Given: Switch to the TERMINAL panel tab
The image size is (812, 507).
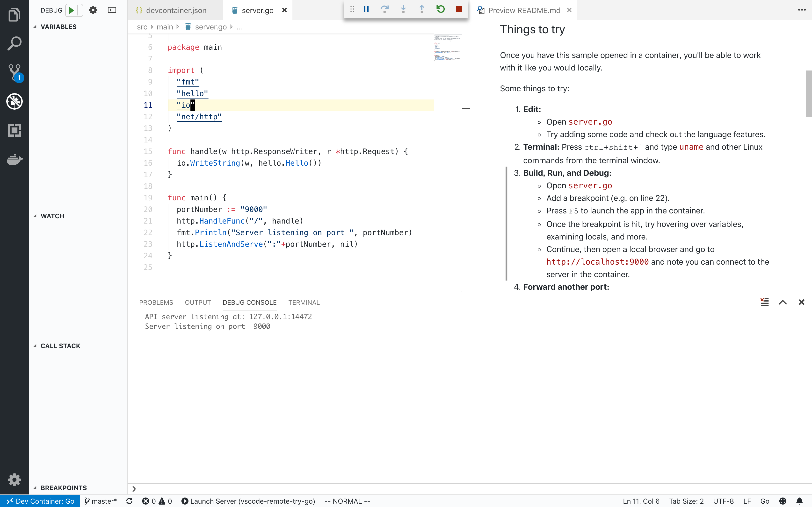Looking at the screenshot, I should pyautogui.click(x=304, y=303).
